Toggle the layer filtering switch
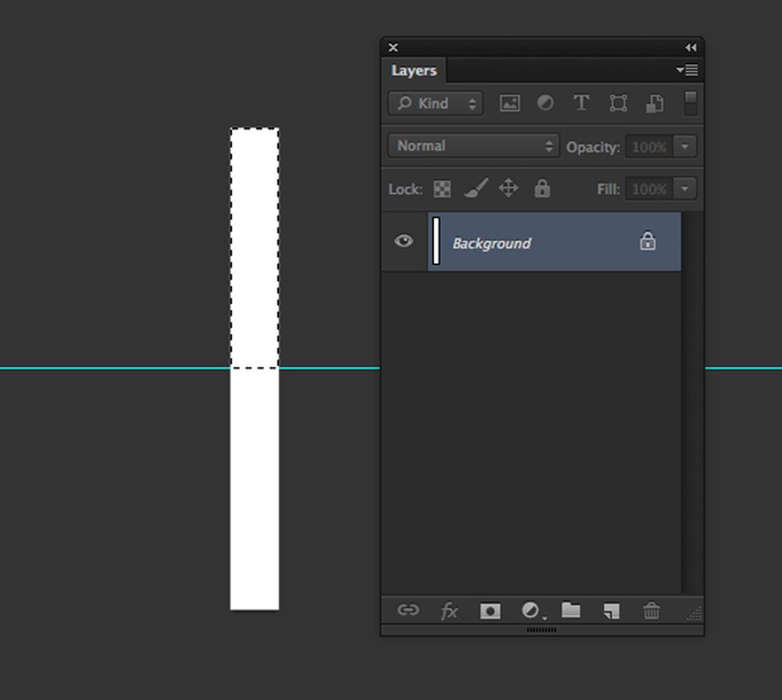 pyautogui.click(x=691, y=102)
